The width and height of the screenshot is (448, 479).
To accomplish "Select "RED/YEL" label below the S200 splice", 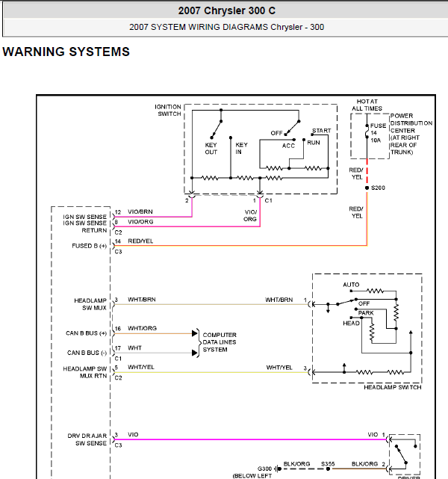I will [356, 212].
